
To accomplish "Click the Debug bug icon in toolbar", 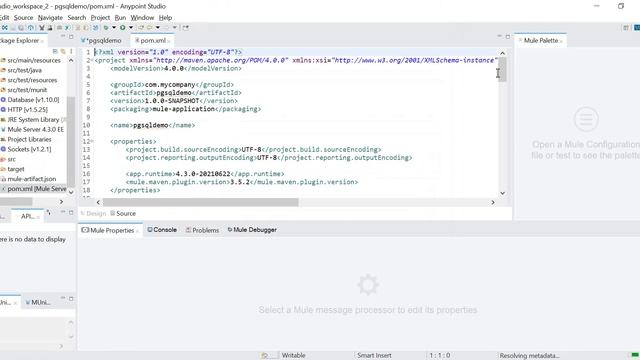I will (x=106, y=28).
